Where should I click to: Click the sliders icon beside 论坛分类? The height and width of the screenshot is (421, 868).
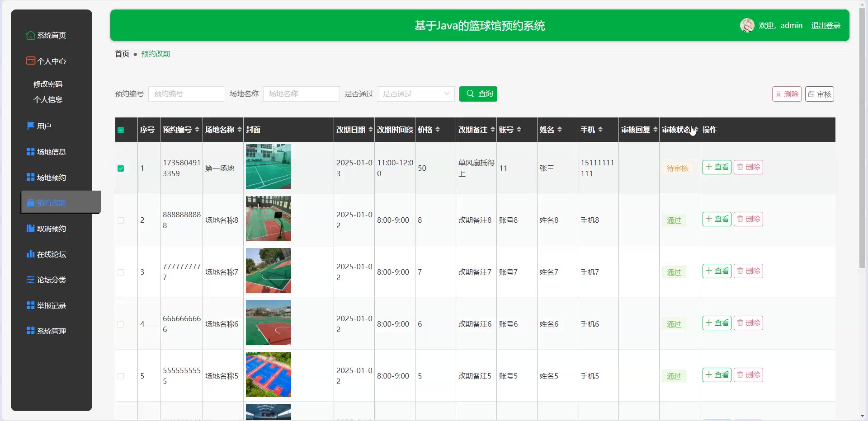[30, 280]
